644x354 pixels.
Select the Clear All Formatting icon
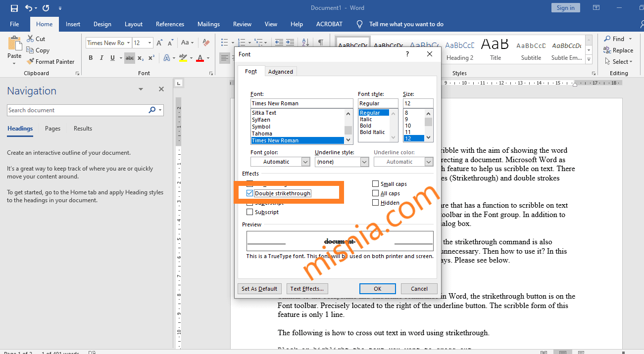tap(205, 42)
